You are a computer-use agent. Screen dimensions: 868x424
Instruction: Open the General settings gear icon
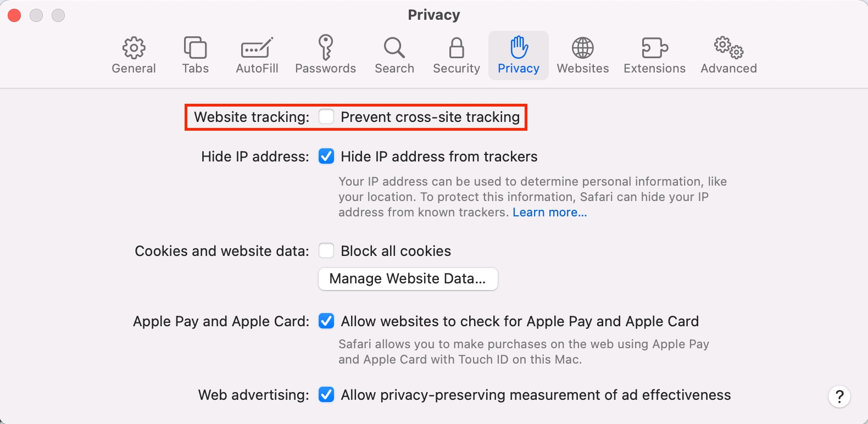click(133, 48)
